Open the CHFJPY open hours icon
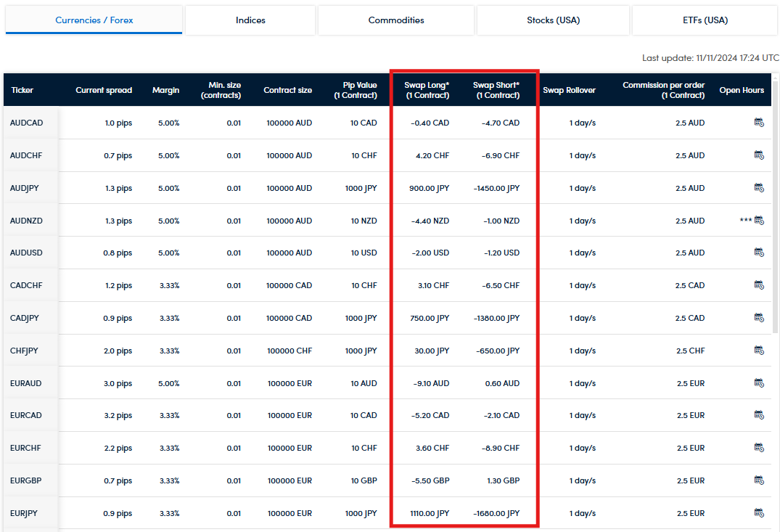 pyautogui.click(x=759, y=351)
